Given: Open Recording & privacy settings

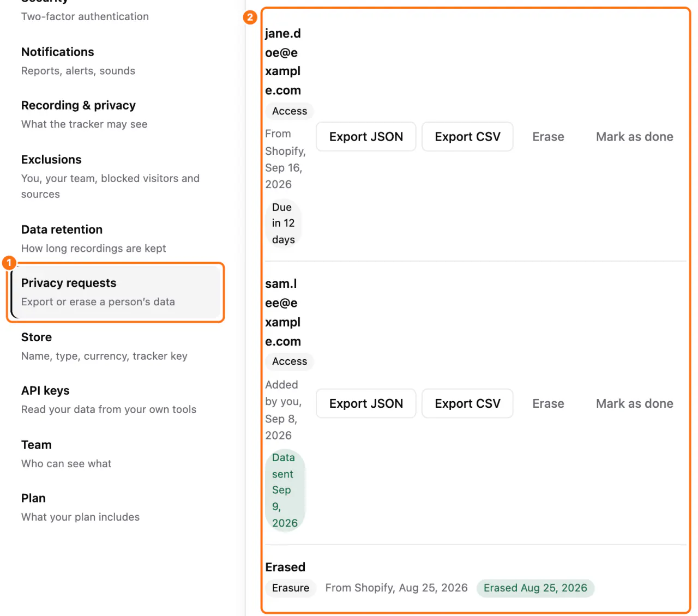Looking at the screenshot, I should pos(115,114).
